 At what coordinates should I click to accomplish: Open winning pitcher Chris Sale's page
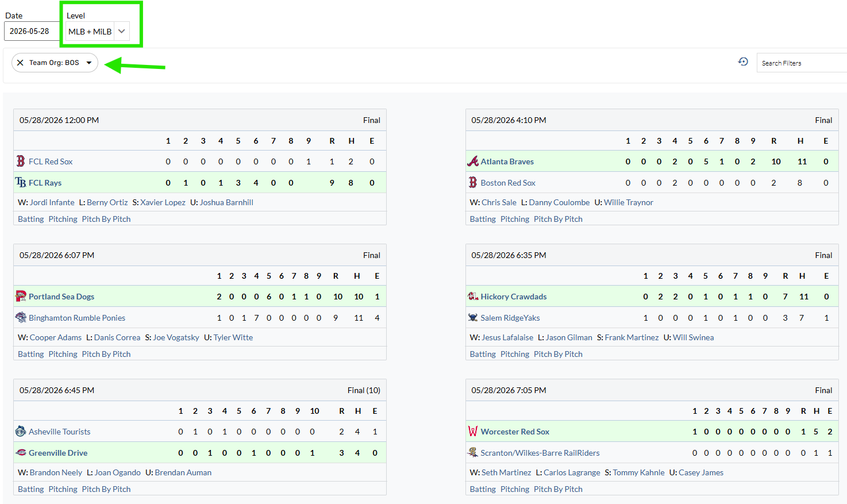(x=499, y=202)
